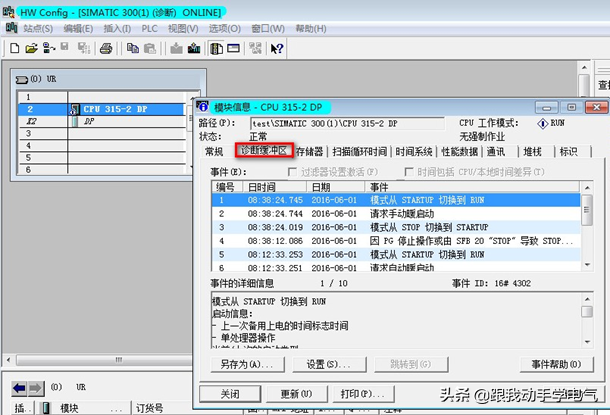Click the info icon in 模块信息 title bar
610x415 pixels.
202,106
